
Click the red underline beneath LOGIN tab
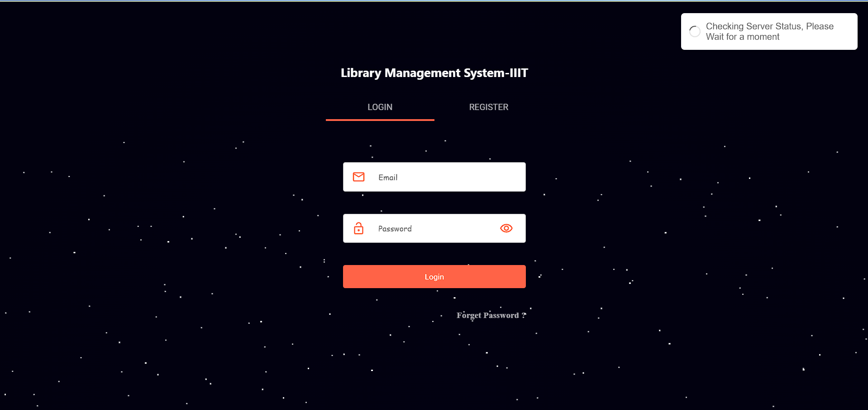coord(380,120)
